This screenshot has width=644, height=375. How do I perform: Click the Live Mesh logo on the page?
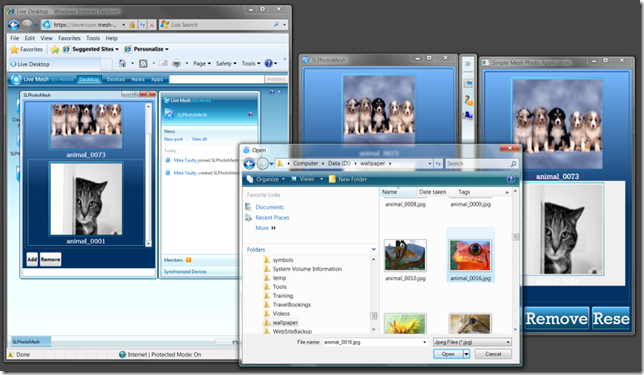click(x=16, y=79)
